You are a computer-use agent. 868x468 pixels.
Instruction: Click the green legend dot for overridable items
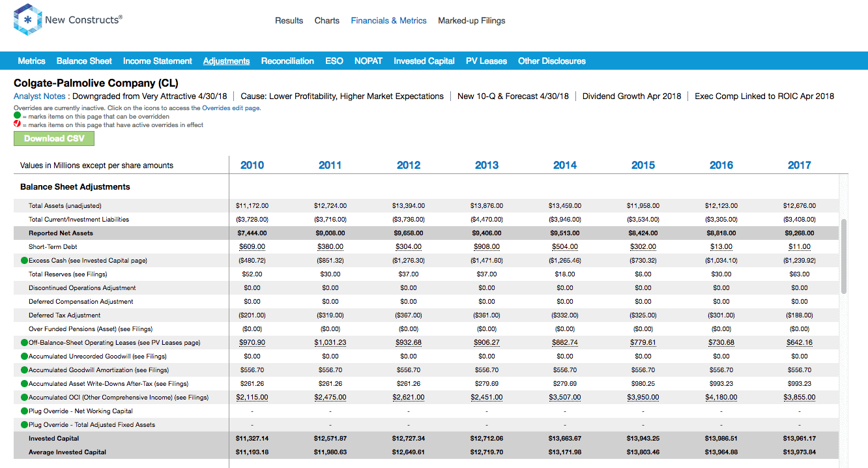click(x=17, y=116)
